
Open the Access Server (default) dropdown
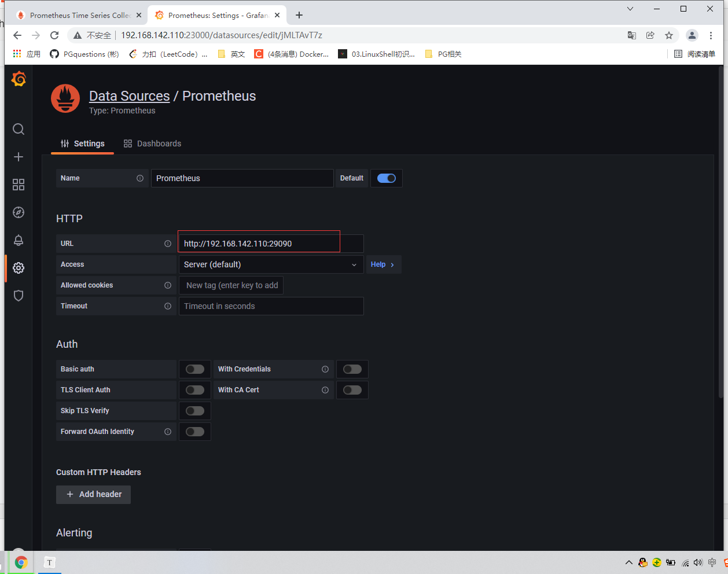tap(271, 264)
